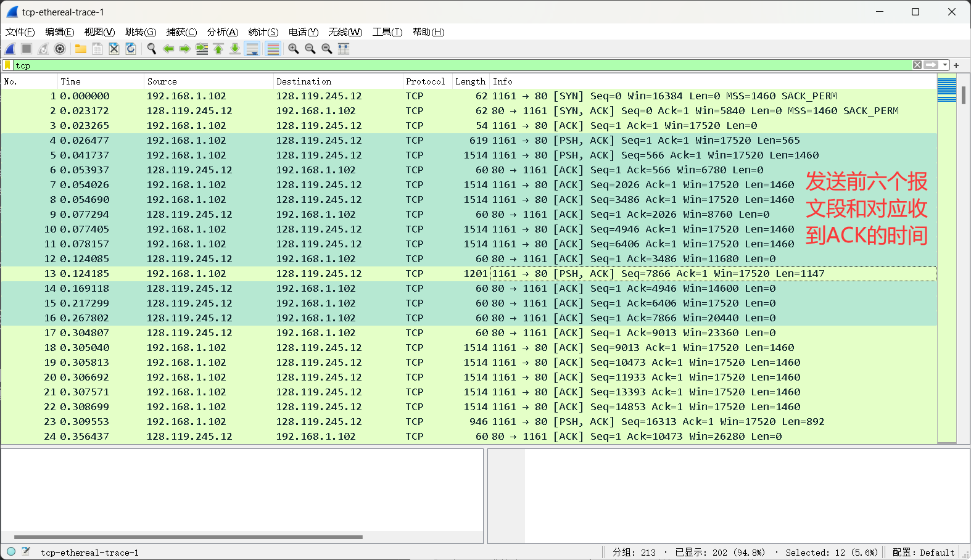Click the details pane horizontal scrollbar
The width and height of the screenshot is (971, 560).
coord(188,537)
